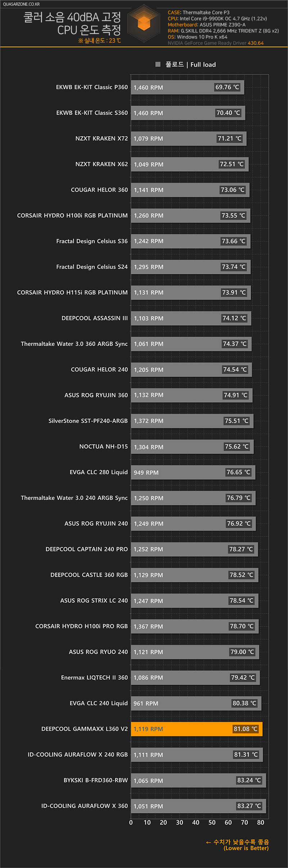This screenshot has width=288, height=868.
Task: Click the Thermaltake Core P3 case text
Action: point(206,13)
